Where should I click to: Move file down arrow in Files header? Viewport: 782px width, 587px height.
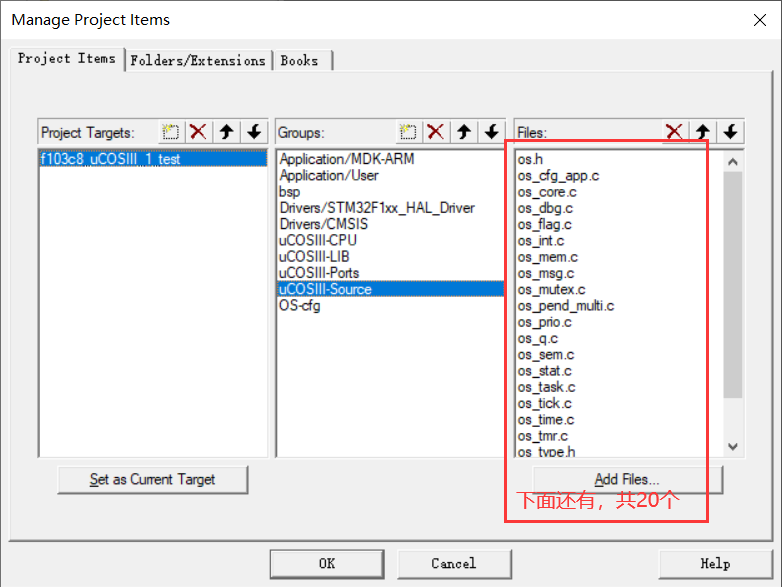coord(731,132)
